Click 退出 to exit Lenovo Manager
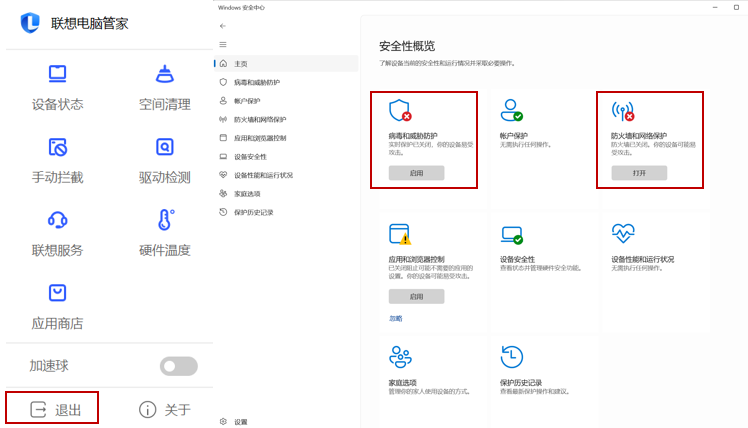The image size is (748, 428). 55,409
